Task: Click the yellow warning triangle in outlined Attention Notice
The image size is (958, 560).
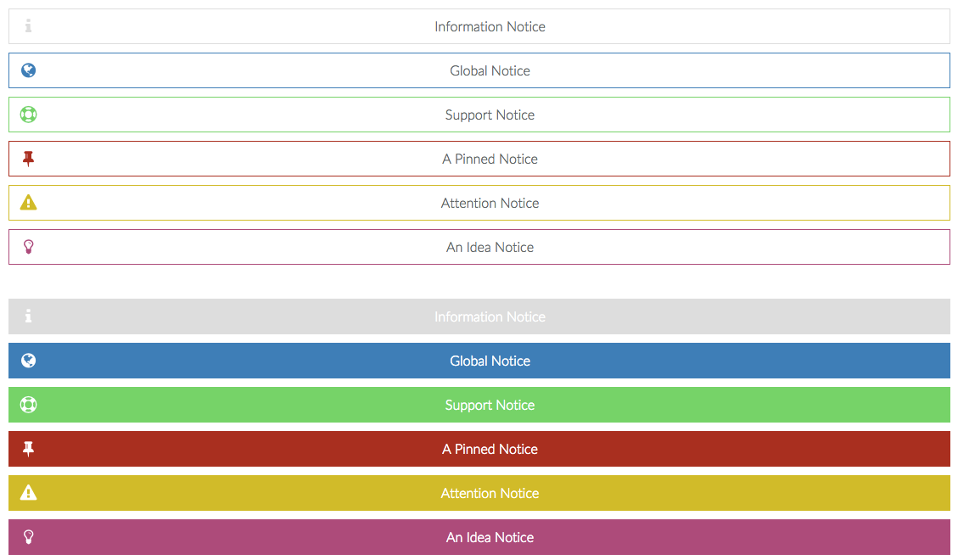Action: [x=28, y=203]
